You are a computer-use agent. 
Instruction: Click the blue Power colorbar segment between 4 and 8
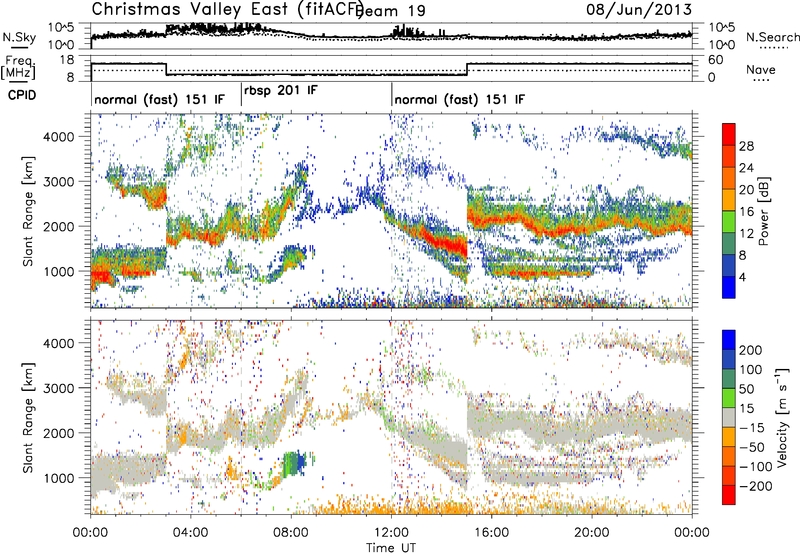click(x=729, y=265)
